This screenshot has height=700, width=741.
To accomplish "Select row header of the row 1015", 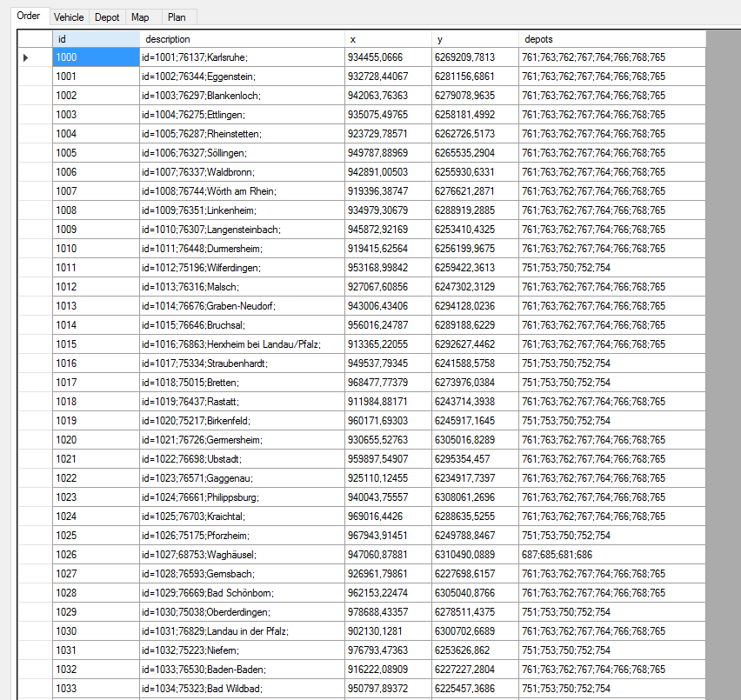I will click(x=35, y=344).
